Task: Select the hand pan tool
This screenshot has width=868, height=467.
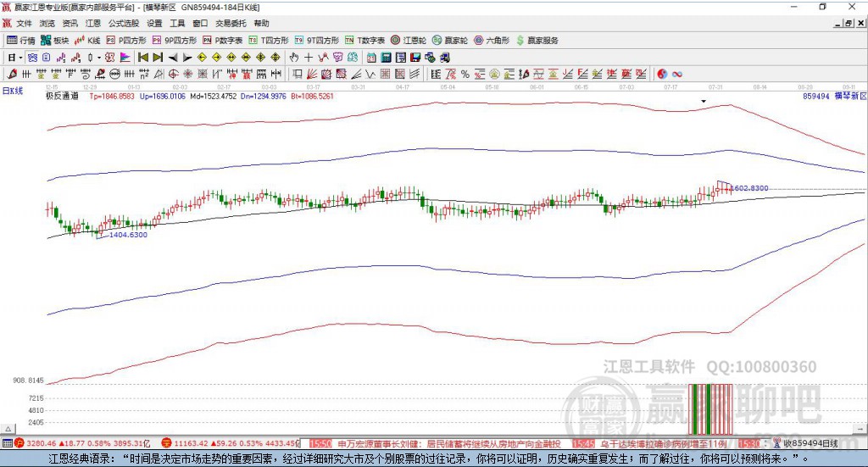Action: click(293, 58)
